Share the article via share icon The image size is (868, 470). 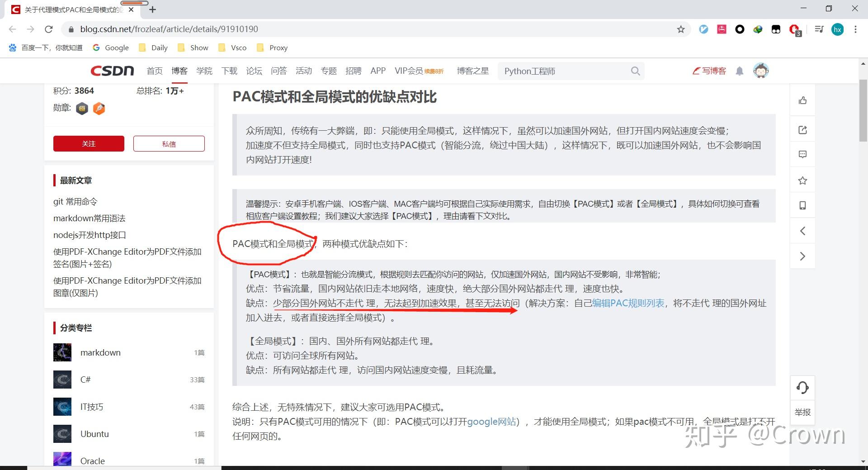click(x=802, y=130)
